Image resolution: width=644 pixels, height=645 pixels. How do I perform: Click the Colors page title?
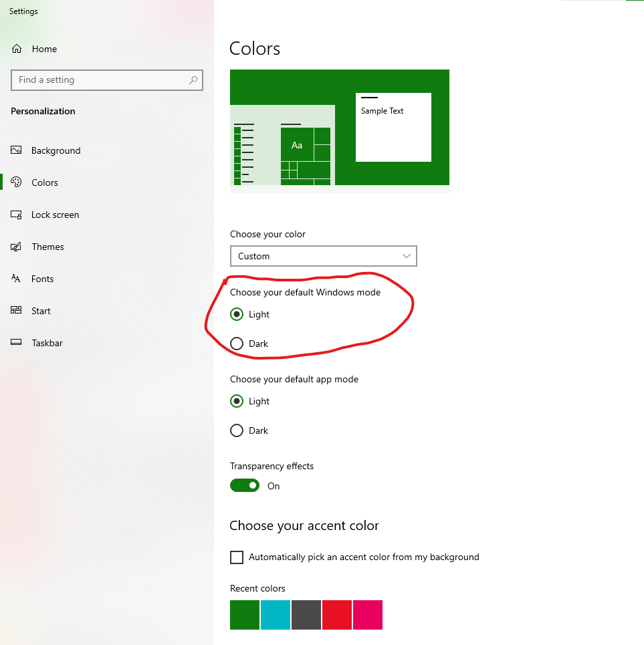click(x=254, y=49)
